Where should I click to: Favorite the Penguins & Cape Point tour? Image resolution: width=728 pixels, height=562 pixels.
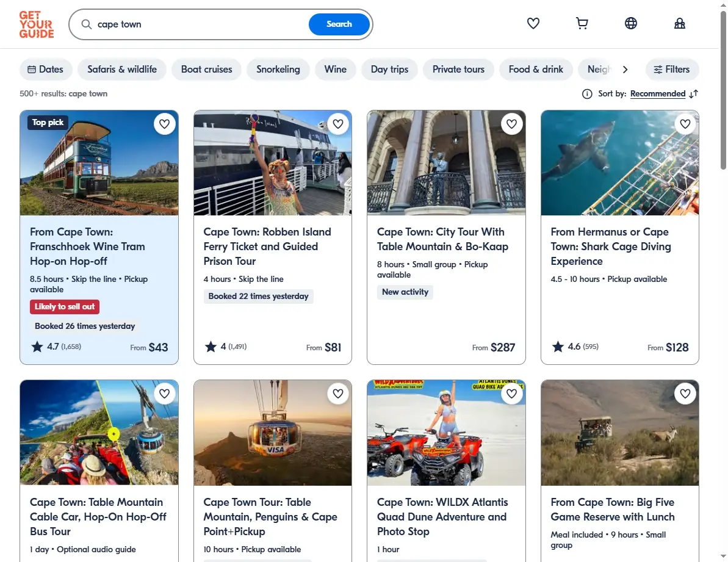pyautogui.click(x=338, y=394)
